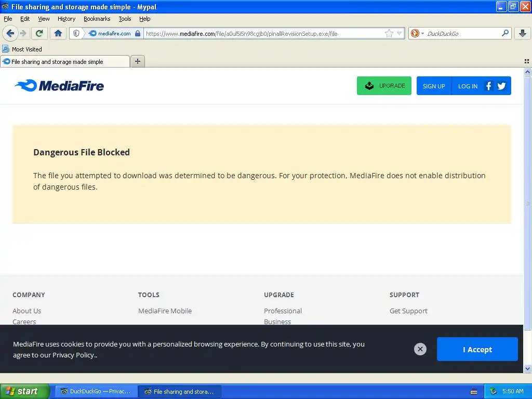This screenshot has width=532, height=399.
Task: Log in with Facebook icon
Action: tap(488, 86)
